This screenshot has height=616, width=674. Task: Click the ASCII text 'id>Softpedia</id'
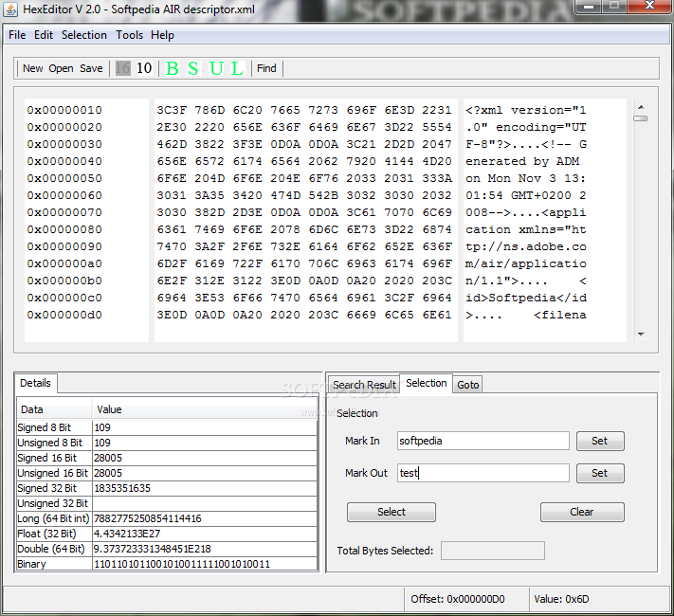526,298
